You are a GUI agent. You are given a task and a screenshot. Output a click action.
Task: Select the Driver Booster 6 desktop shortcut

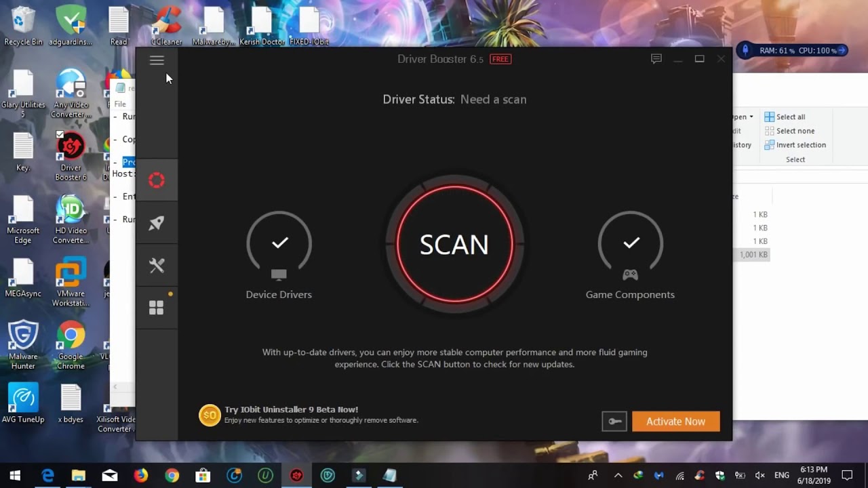point(71,157)
